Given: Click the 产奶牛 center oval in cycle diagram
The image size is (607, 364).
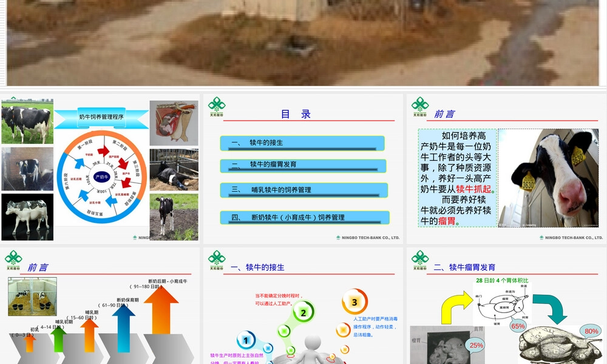Looking at the screenshot, I should tap(101, 177).
